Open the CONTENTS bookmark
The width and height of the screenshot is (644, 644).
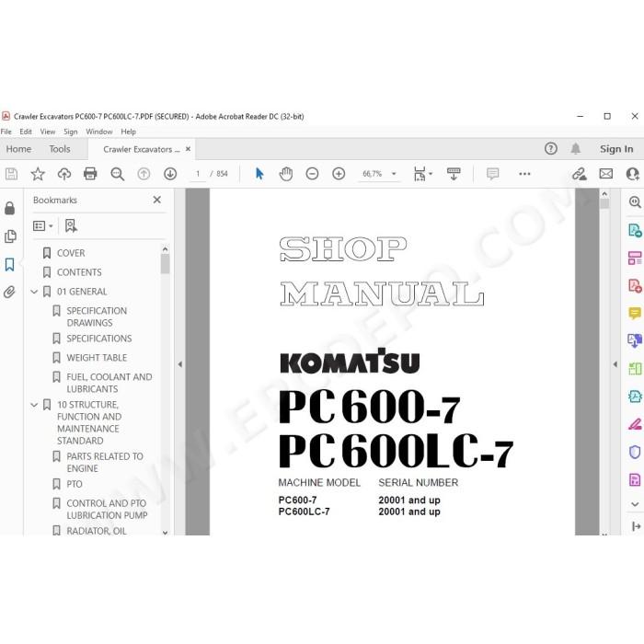[79, 272]
